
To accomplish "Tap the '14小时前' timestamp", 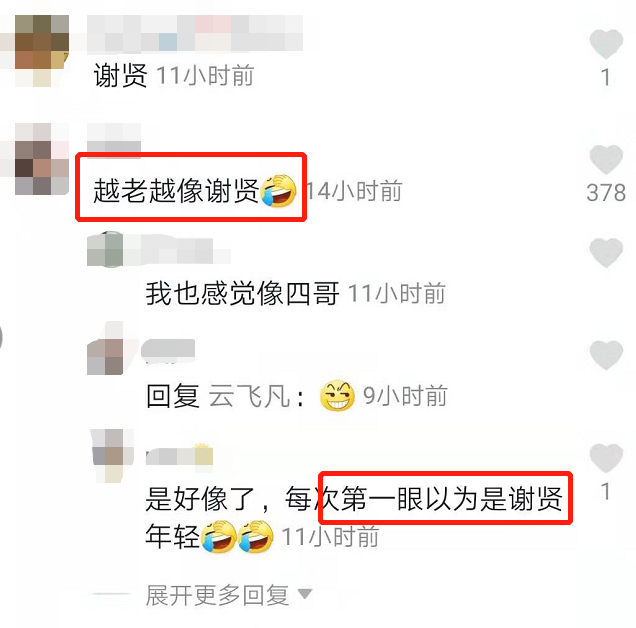I will (353, 191).
